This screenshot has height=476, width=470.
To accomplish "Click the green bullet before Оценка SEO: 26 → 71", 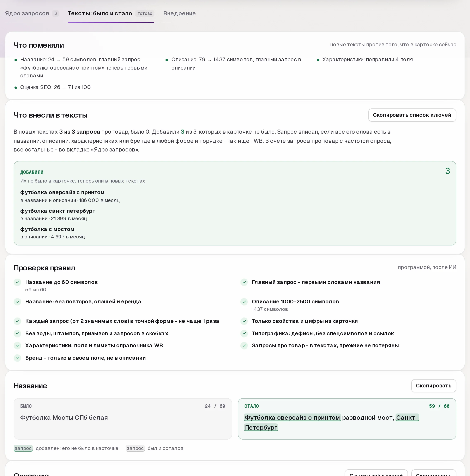I will click(16, 88).
